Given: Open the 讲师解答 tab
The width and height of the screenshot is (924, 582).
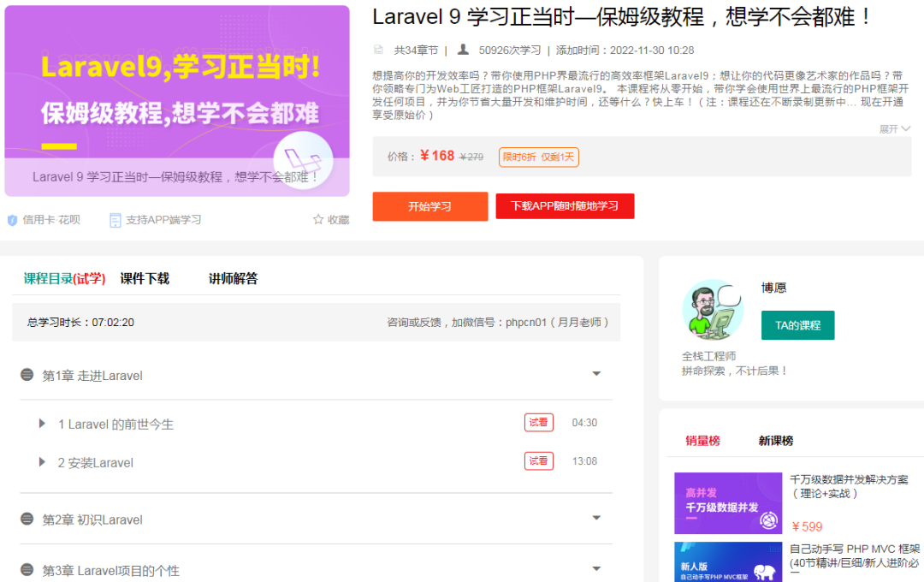Looking at the screenshot, I should coord(234,279).
